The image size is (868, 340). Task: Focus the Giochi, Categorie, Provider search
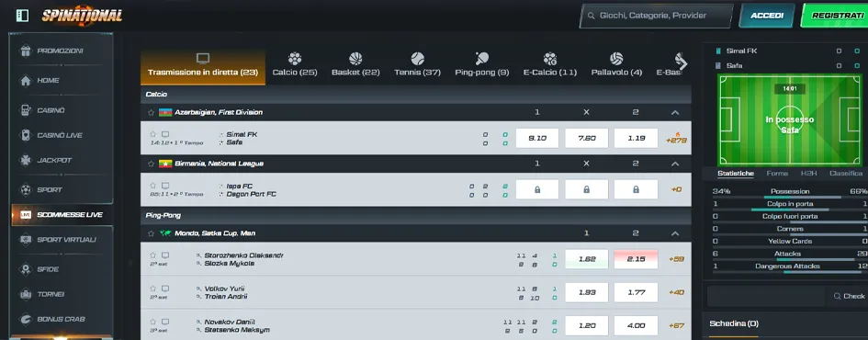pos(656,16)
